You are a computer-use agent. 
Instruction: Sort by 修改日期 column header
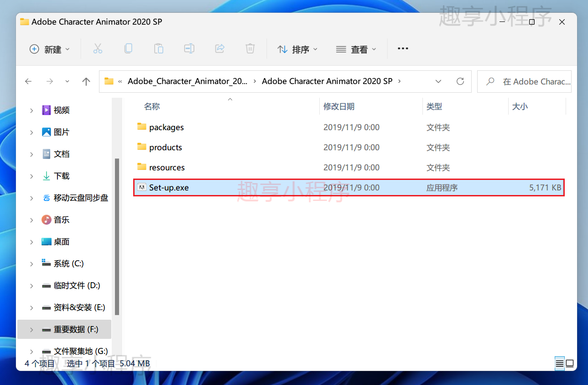pyautogui.click(x=339, y=106)
